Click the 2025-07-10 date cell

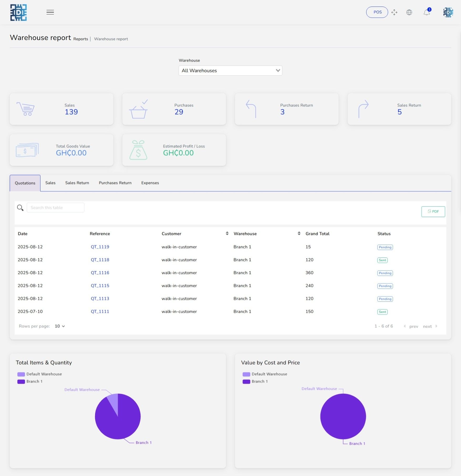tap(30, 312)
